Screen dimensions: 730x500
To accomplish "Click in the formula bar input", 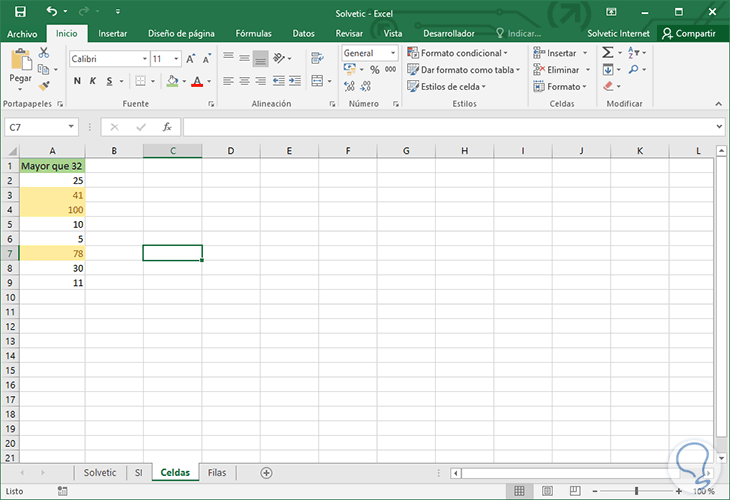I will click(x=449, y=127).
